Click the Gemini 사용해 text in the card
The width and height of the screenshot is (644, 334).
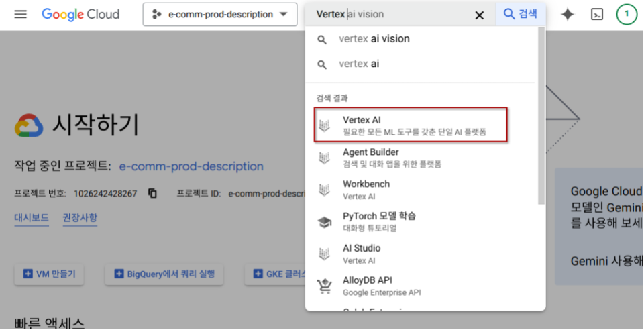pyautogui.click(x=606, y=261)
